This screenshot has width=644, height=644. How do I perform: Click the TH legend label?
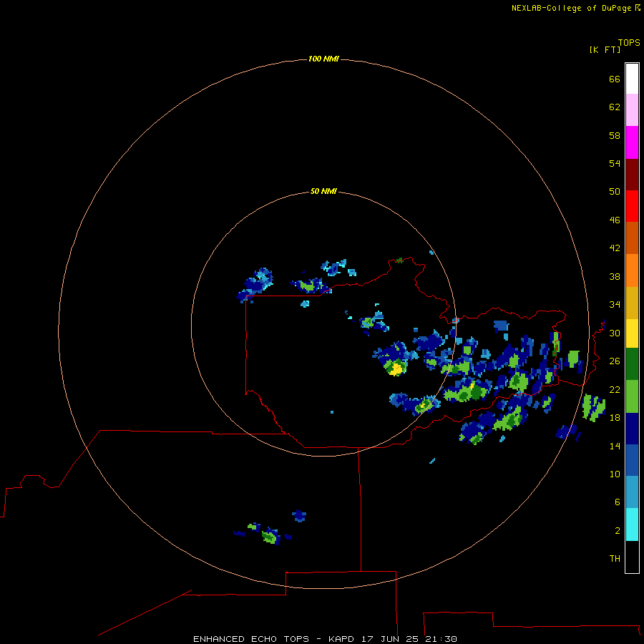pos(615,558)
